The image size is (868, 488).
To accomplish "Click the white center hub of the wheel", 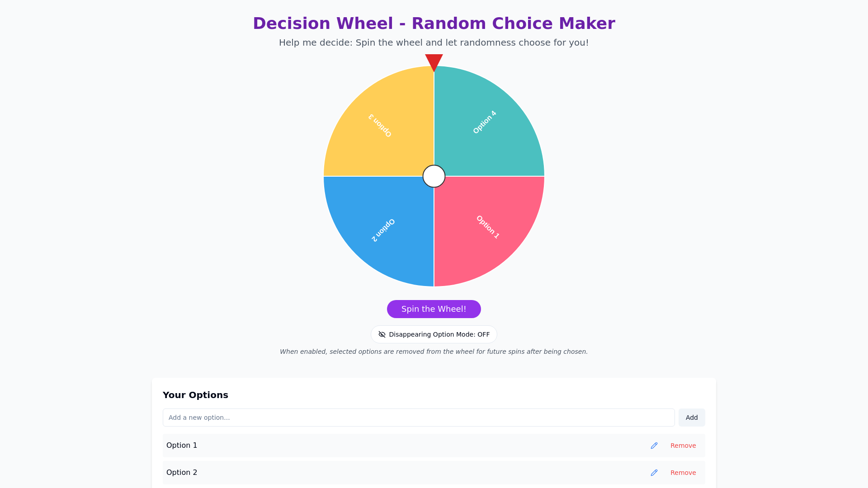I will [x=434, y=176].
